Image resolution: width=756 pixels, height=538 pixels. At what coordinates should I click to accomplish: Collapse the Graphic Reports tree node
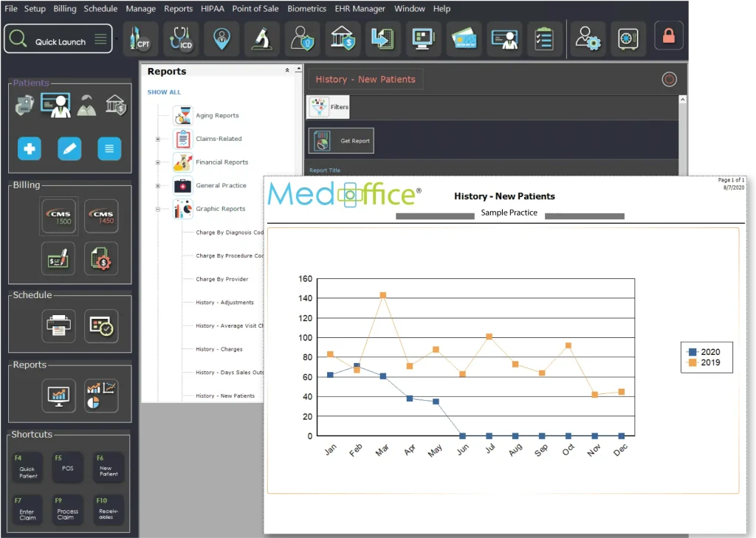(158, 209)
